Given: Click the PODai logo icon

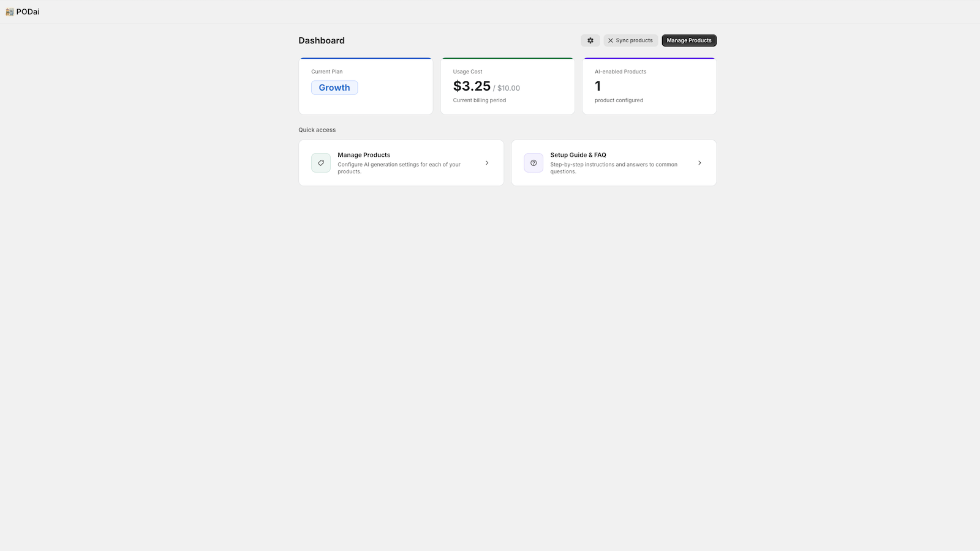Looking at the screenshot, I should [x=10, y=12].
